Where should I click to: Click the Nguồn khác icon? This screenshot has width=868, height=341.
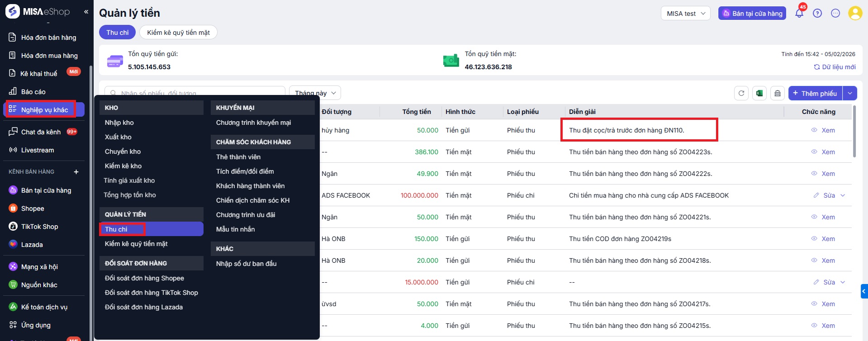click(13, 285)
